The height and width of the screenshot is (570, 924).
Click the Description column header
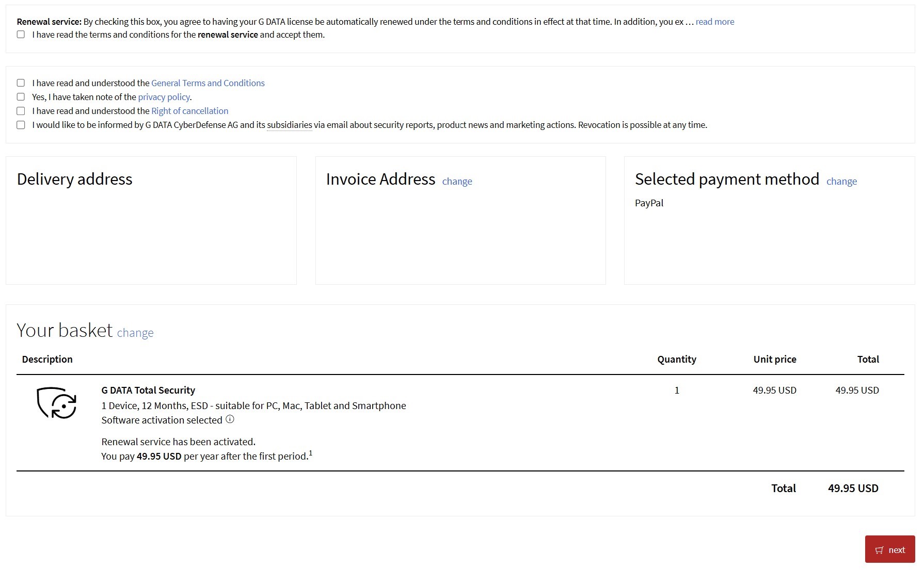pyautogui.click(x=47, y=360)
